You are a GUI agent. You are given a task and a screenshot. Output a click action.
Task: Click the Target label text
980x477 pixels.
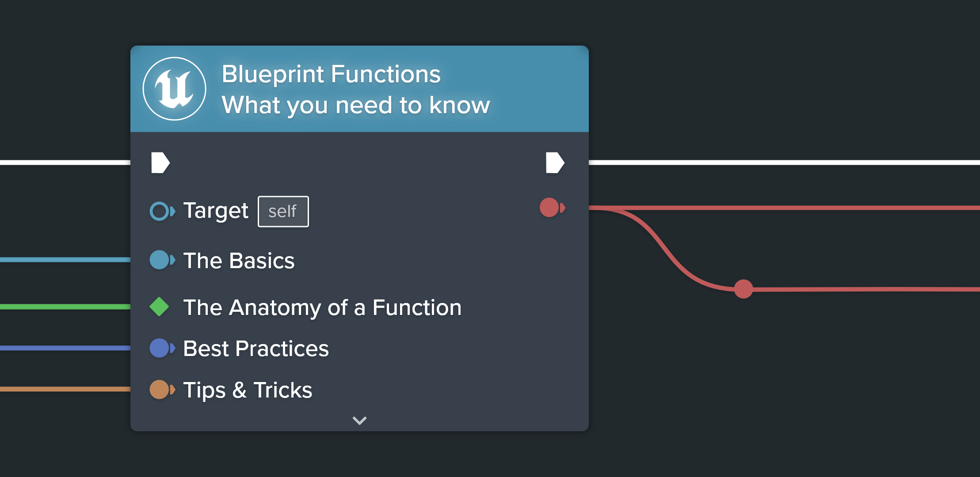tap(216, 211)
